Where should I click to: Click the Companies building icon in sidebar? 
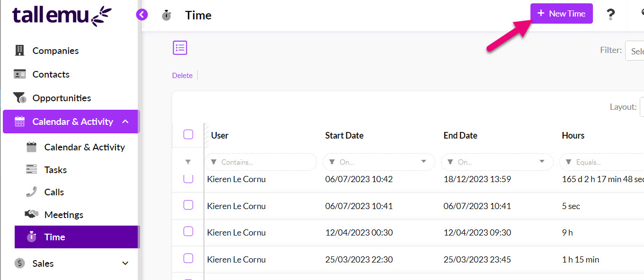[19, 51]
